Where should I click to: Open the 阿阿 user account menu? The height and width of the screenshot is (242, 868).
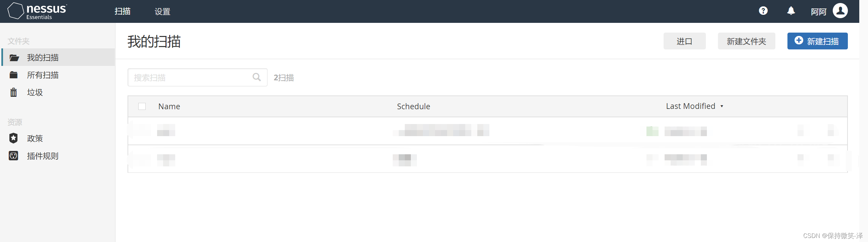tap(818, 12)
